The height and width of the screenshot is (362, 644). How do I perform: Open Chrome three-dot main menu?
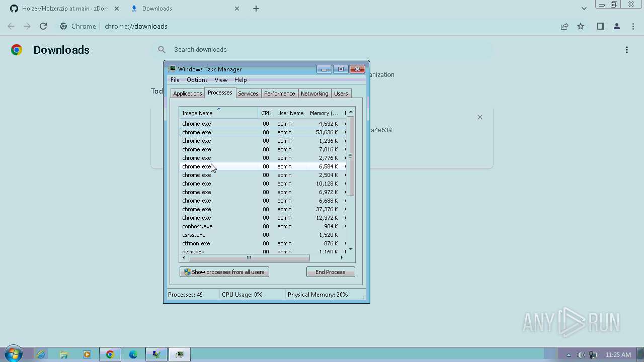pyautogui.click(x=633, y=27)
